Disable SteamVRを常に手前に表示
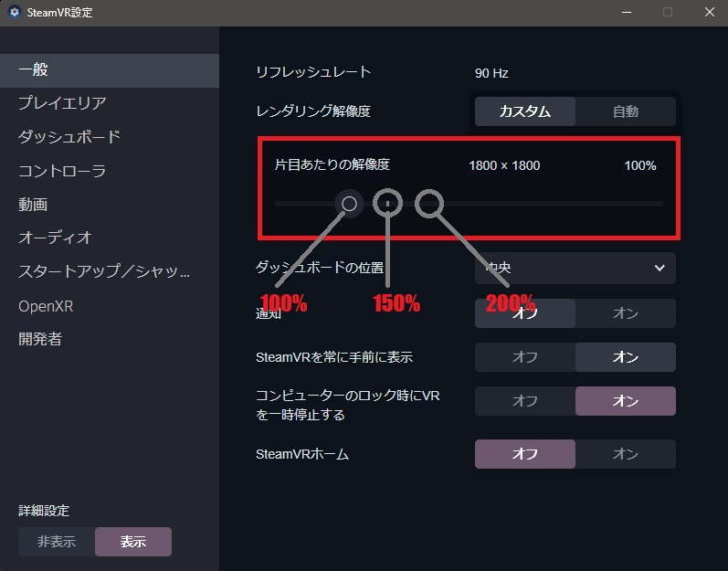 [525, 357]
